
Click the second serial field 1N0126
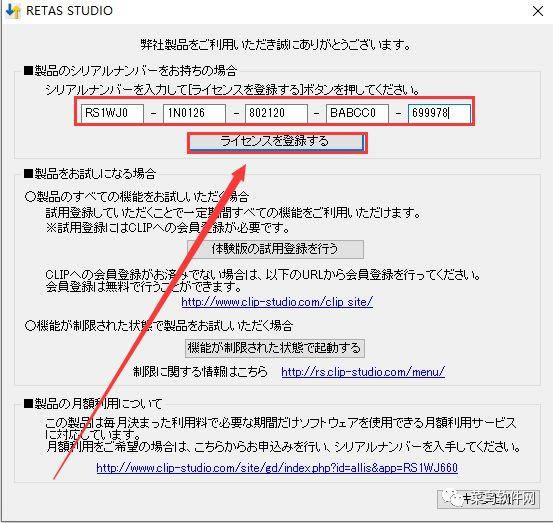point(194,113)
